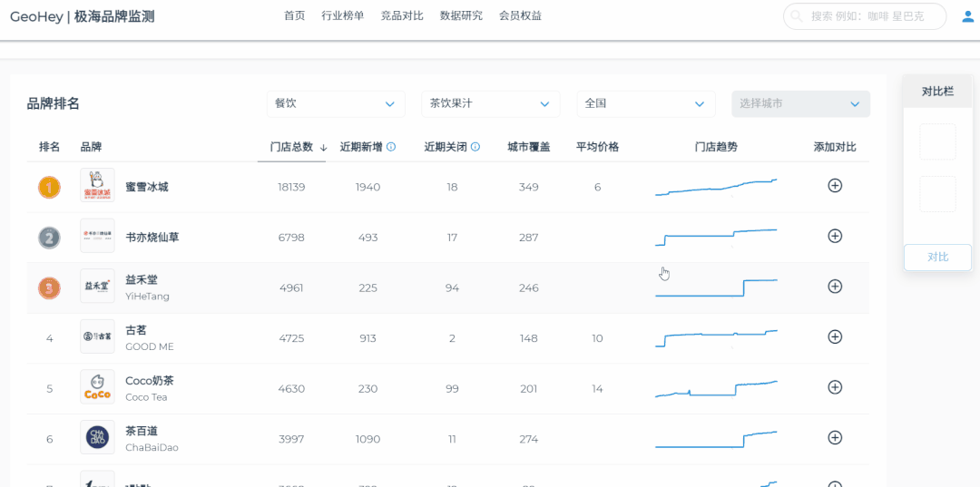Open the 全国 region dropdown

pos(646,103)
